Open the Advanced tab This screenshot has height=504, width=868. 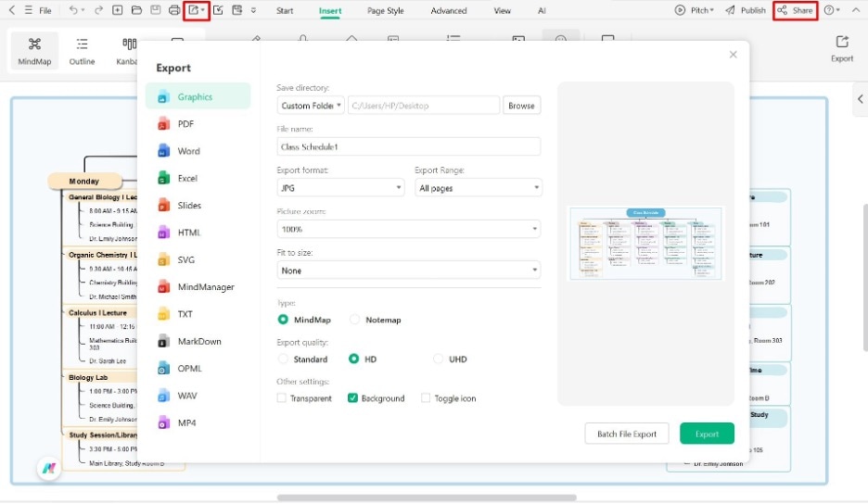coord(449,10)
